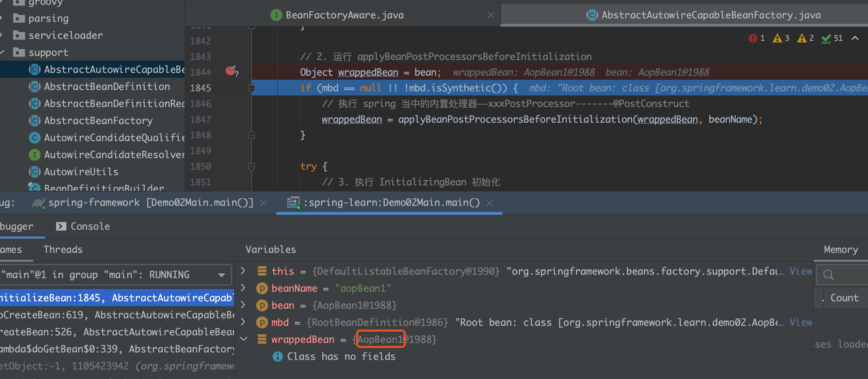Open the thread selector dropdown showing main RUNNING
Image resolution: width=868 pixels, height=379 pixels.
(115, 275)
